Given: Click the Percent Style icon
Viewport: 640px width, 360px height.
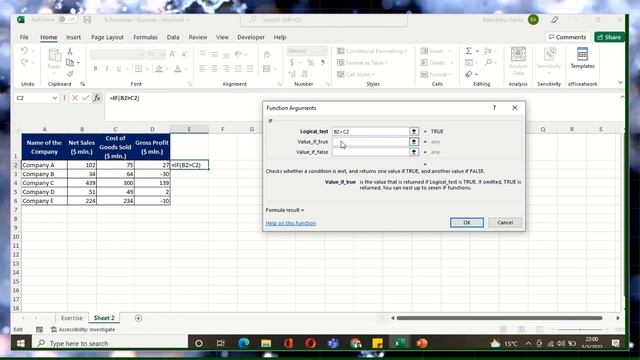Looking at the screenshot, I should click(311, 62).
